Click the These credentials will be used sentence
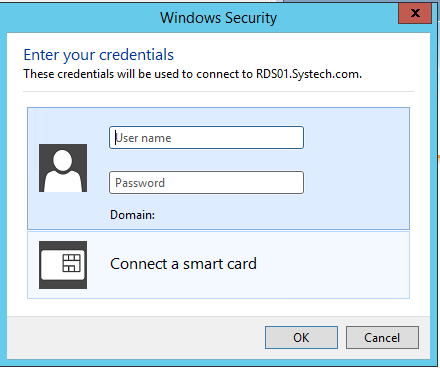The width and height of the screenshot is (440, 368). point(192,74)
